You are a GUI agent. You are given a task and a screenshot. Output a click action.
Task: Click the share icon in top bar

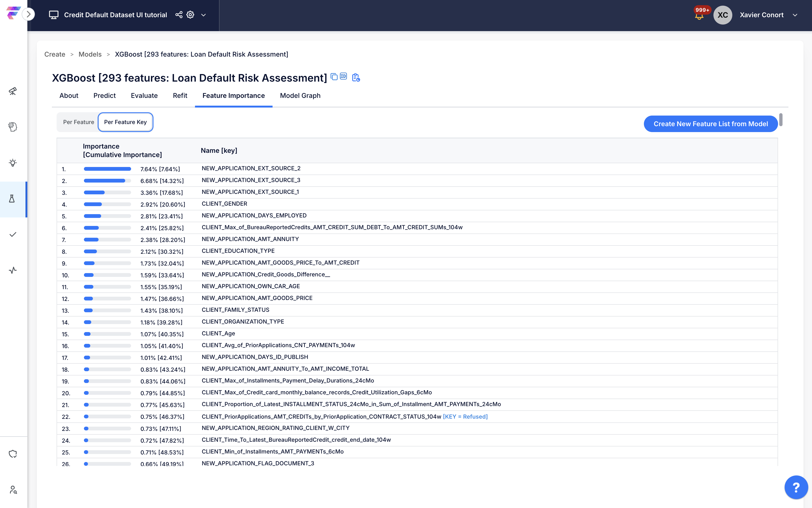coord(179,15)
